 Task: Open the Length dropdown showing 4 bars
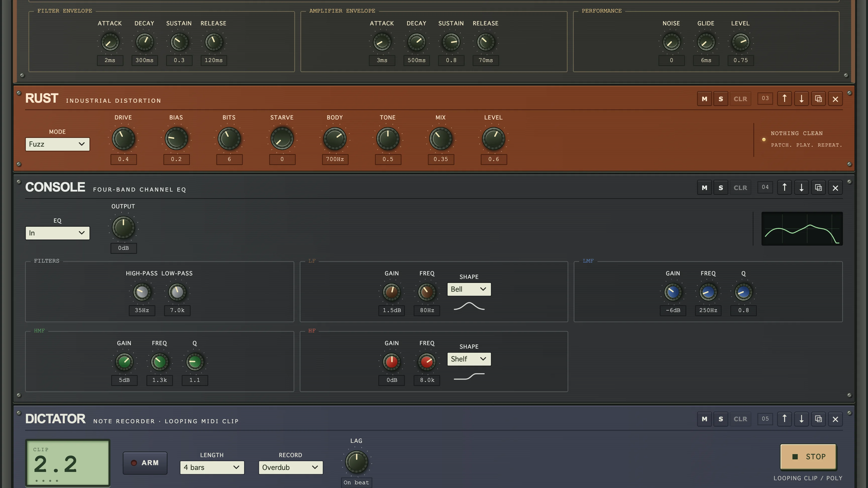click(x=212, y=467)
